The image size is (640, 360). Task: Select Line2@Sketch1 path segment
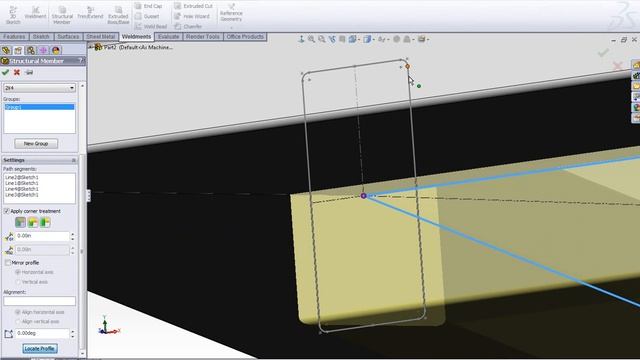[22, 178]
